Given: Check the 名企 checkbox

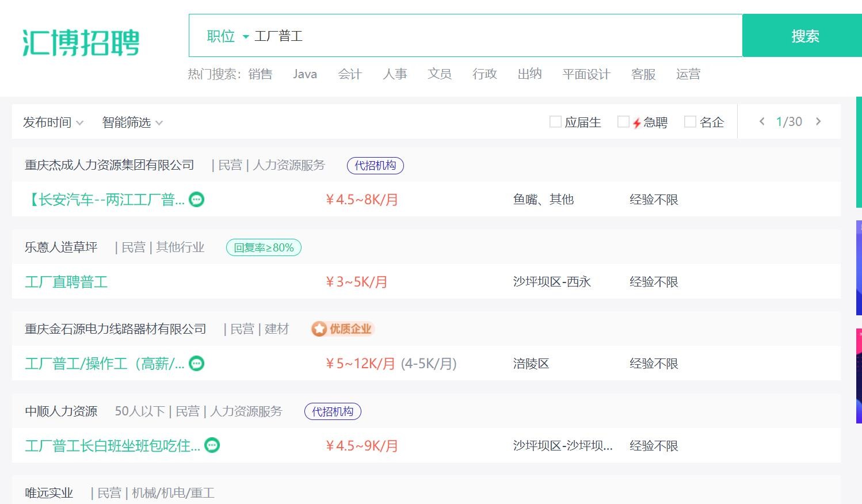Looking at the screenshot, I should [x=690, y=122].
